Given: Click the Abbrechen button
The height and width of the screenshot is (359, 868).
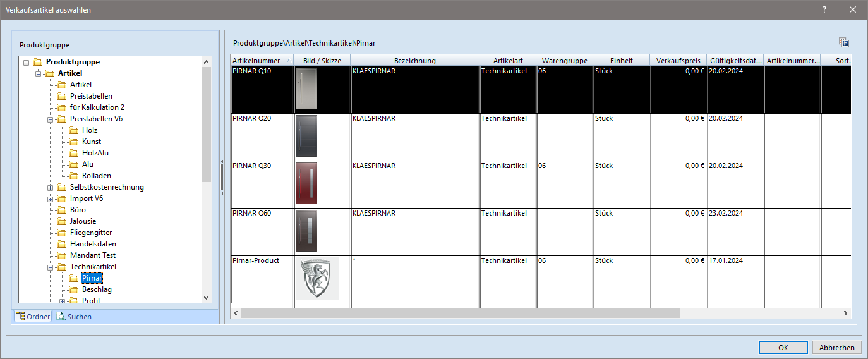Looking at the screenshot, I should (x=837, y=348).
